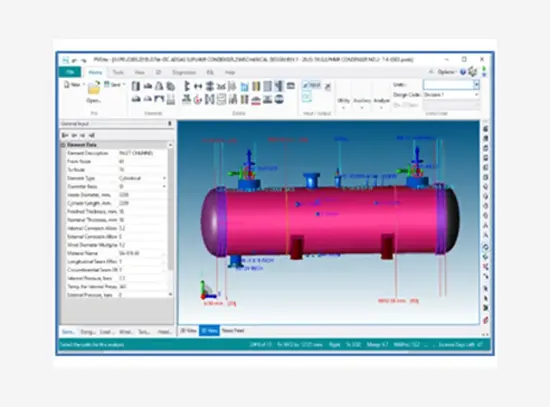Screen dimensions: 550x407
Task: Open the Units combo box
Action: (451, 85)
